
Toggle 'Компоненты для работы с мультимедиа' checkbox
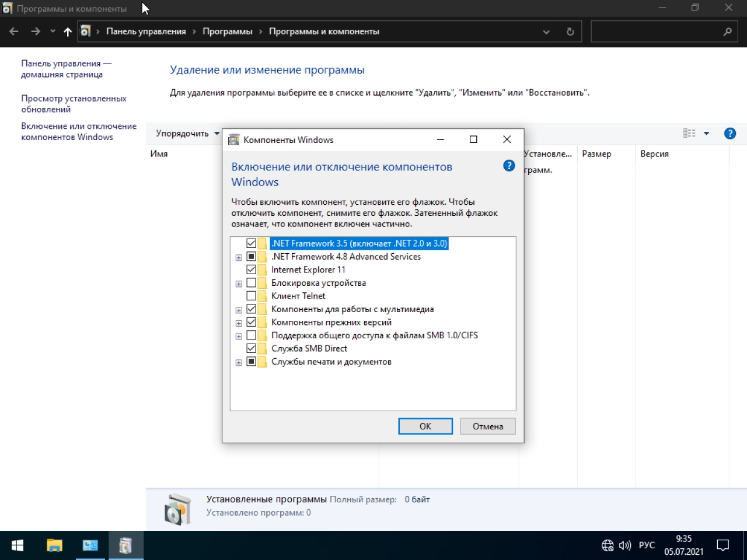(x=251, y=309)
